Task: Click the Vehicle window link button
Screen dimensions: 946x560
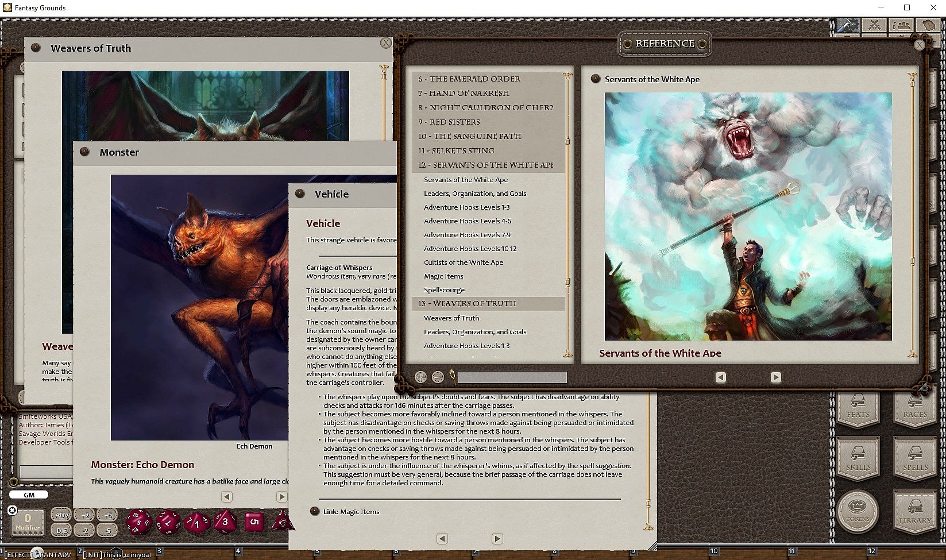Action: pyautogui.click(x=300, y=194)
